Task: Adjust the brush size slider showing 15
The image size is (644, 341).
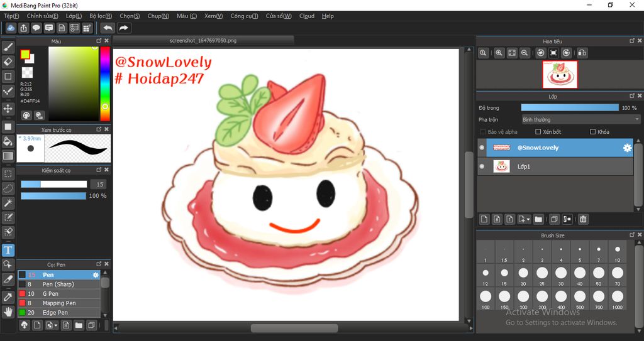Action: pyautogui.click(x=54, y=184)
